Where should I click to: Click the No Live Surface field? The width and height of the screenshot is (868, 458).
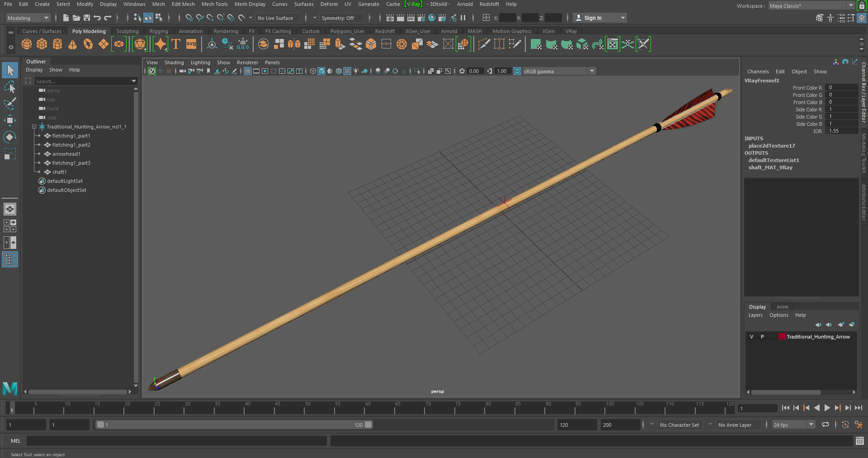click(x=277, y=18)
